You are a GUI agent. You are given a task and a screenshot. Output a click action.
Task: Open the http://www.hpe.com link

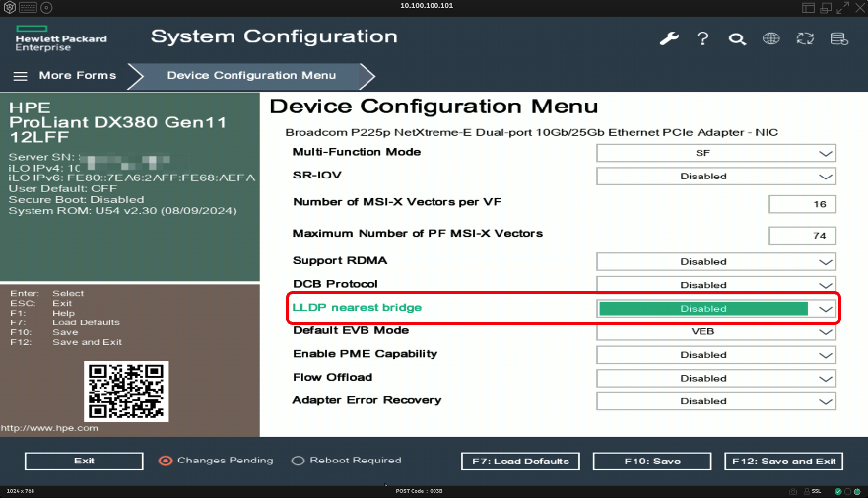click(49, 428)
